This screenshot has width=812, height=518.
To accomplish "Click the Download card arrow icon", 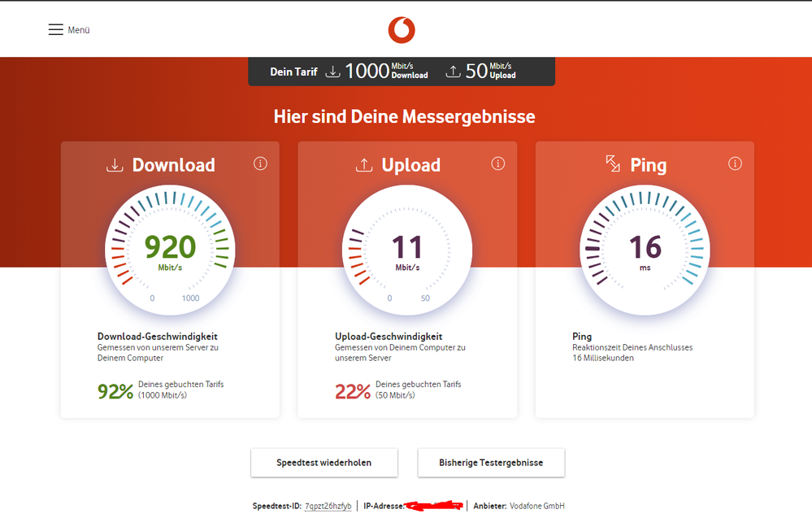I will [115, 165].
